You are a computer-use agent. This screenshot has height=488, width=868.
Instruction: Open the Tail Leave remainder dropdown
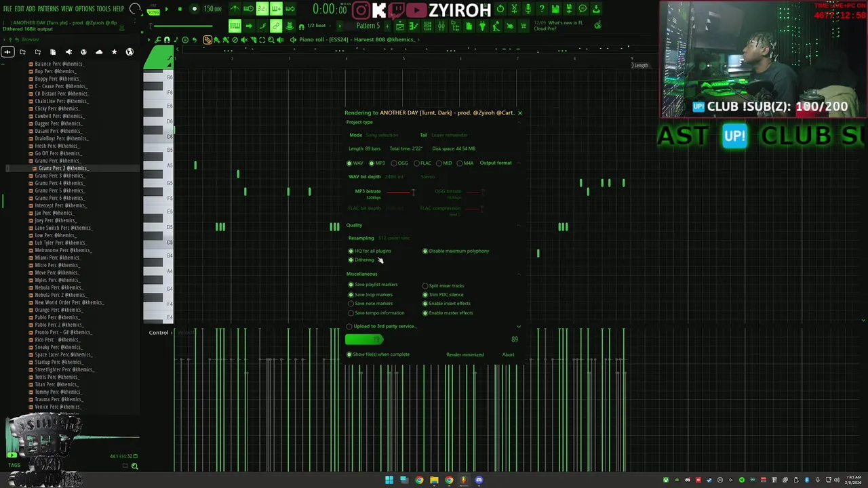tap(450, 135)
